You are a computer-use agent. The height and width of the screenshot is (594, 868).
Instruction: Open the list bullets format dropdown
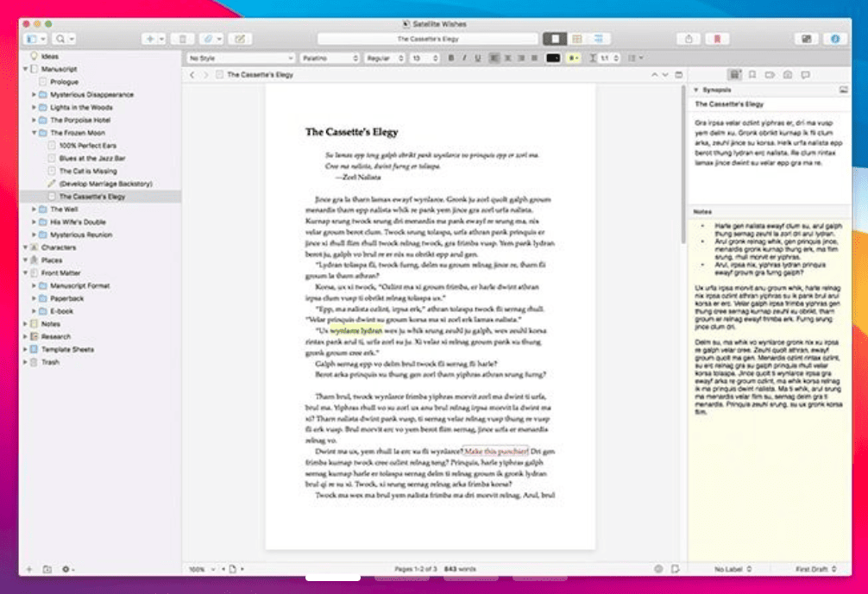click(x=635, y=58)
